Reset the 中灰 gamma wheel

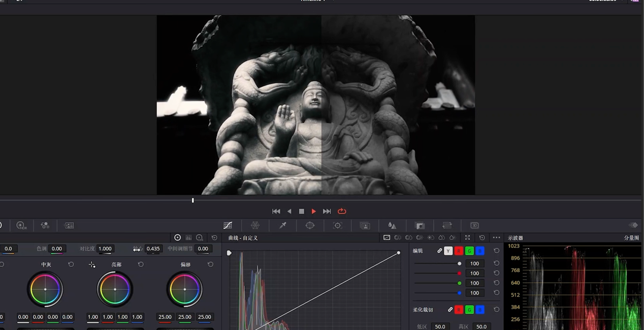tap(71, 264)
